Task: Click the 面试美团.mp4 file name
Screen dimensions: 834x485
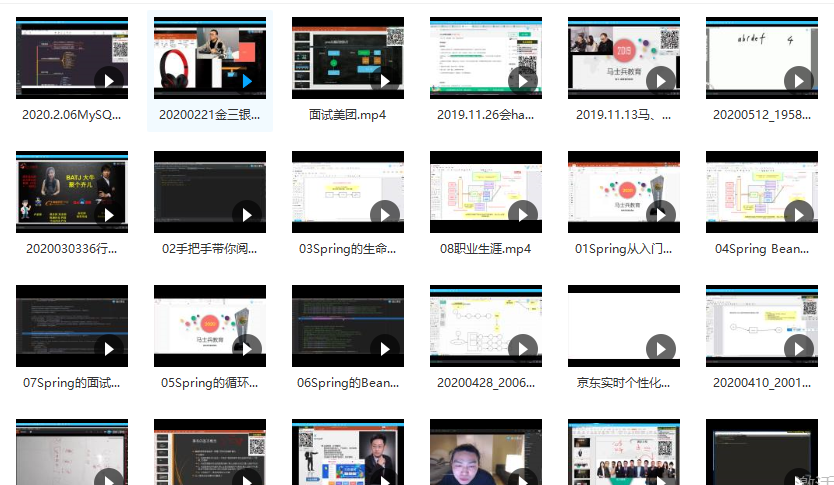Action: tap(347, 115)
